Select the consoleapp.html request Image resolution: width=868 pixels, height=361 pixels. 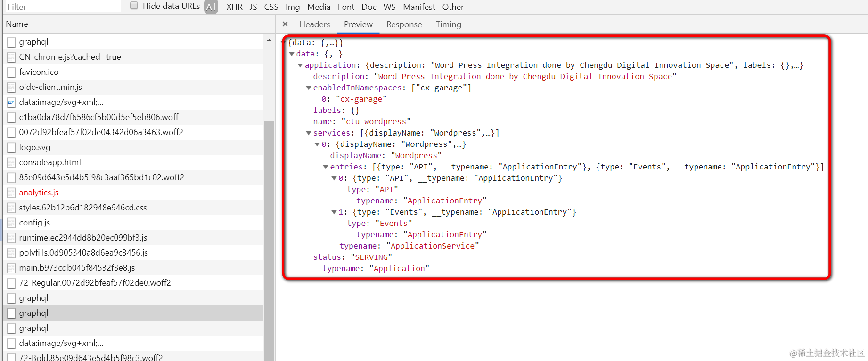click(x=133, y=162)
